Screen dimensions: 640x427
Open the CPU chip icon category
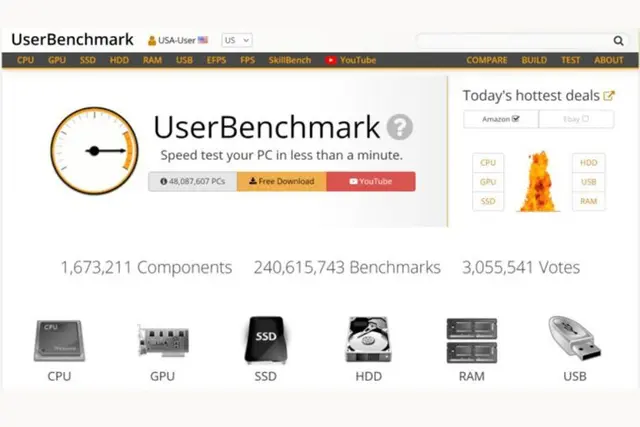[59, 340]
